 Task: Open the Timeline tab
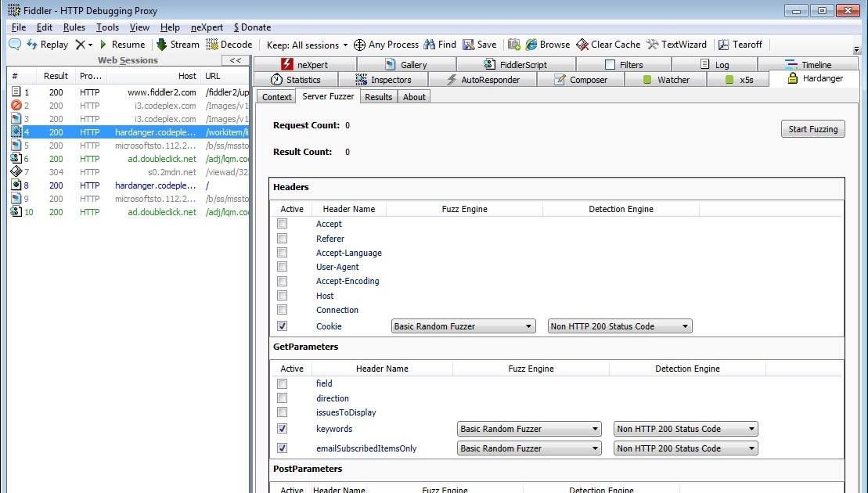(x=809, y=64)
